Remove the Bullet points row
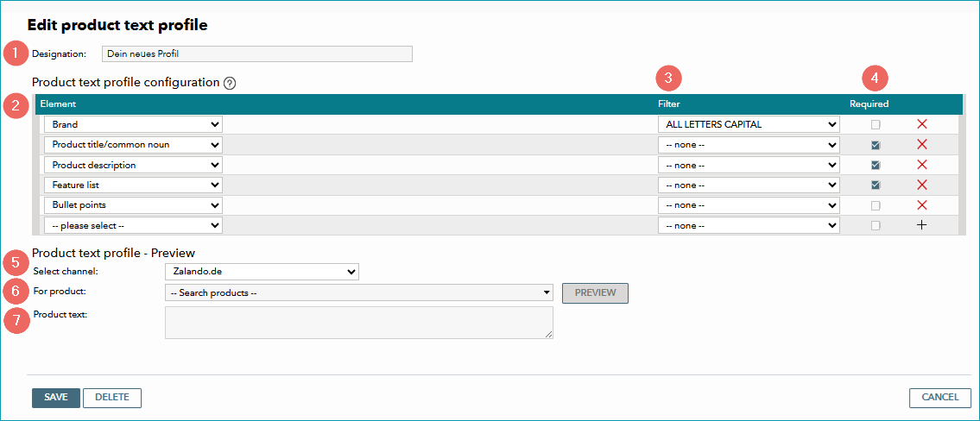 pos(921,204)
